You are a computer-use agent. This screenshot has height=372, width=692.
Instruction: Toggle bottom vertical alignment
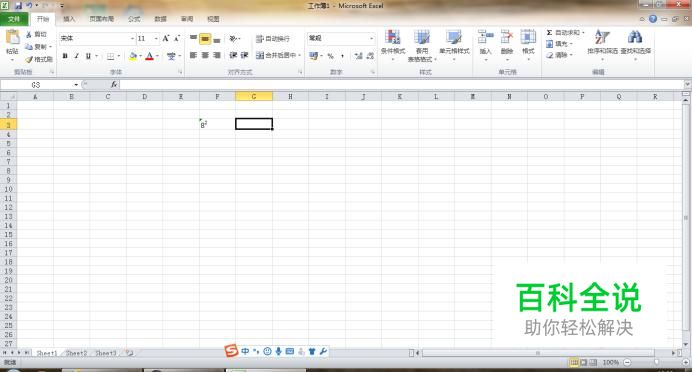(x=217, y=39)
